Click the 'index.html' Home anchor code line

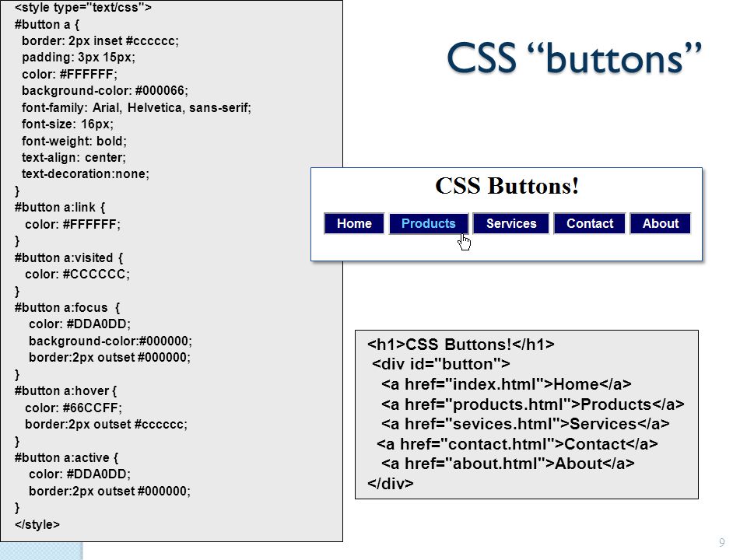coord(506,383)
